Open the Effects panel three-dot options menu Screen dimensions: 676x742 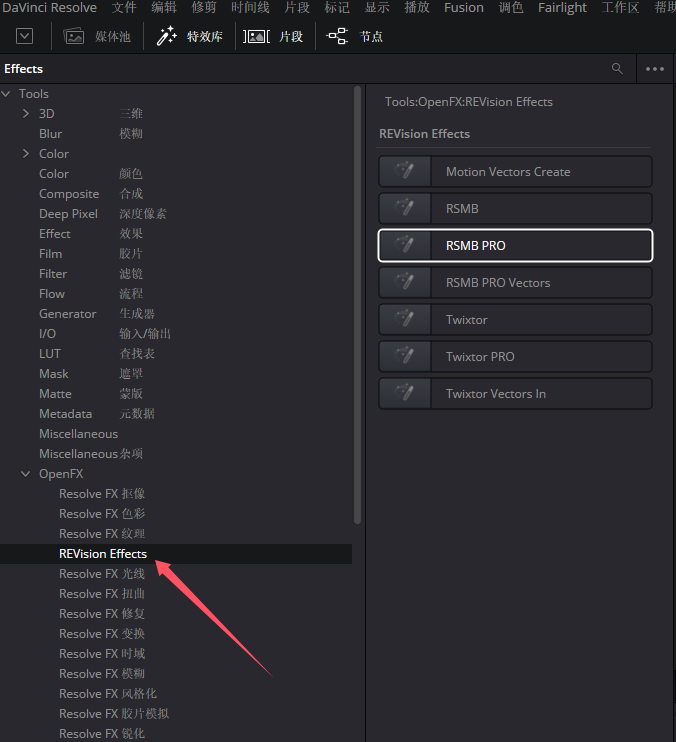(x=655, y=69)
